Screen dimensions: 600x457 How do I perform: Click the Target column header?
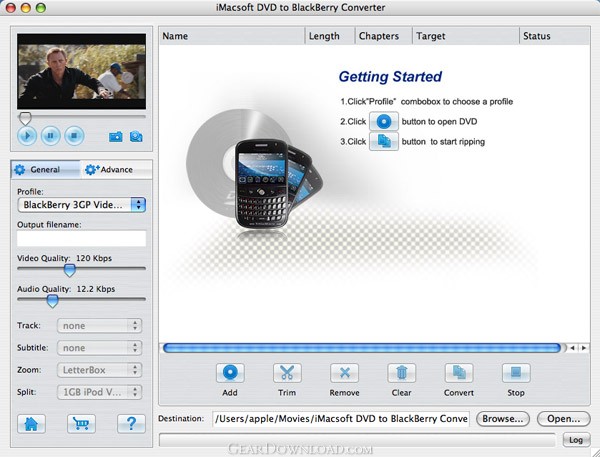coord(466,36)
